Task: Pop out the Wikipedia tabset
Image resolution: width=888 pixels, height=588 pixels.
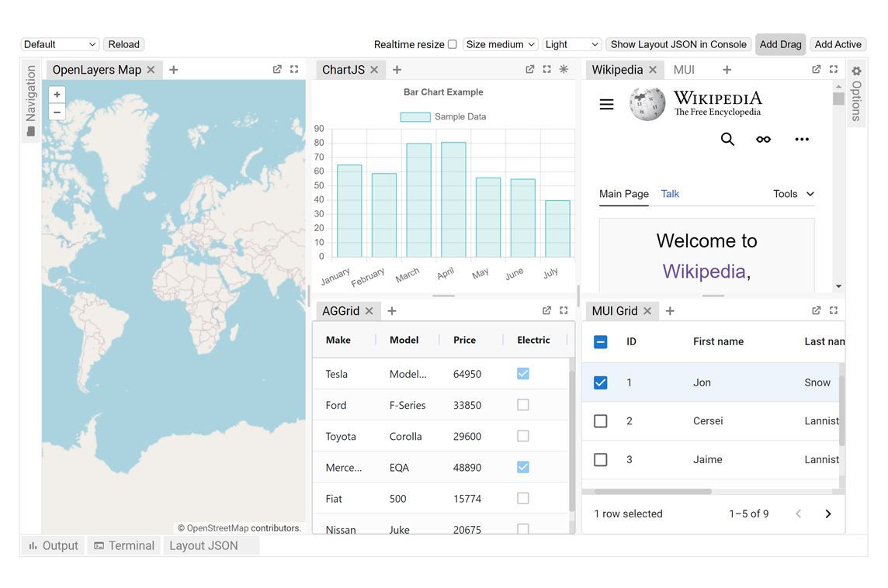Action: tap(816, 69)
